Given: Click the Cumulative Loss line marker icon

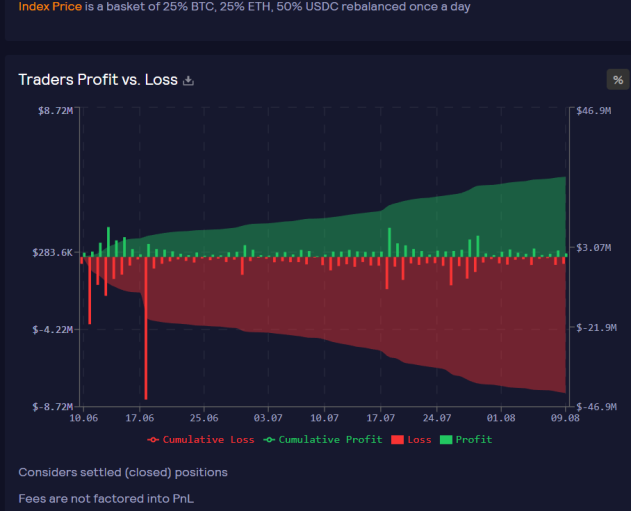Looking at the screenshot, I should pos(153,440).
